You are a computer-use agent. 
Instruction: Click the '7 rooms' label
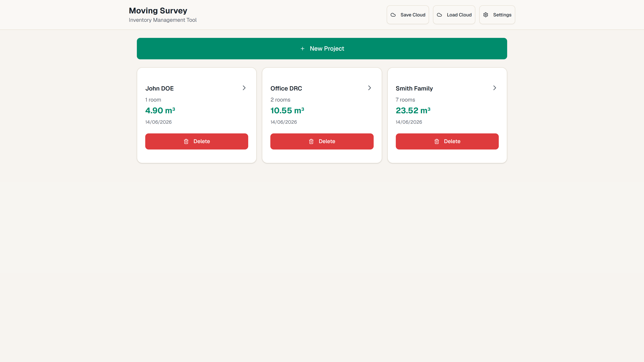(x=405, y=100)
